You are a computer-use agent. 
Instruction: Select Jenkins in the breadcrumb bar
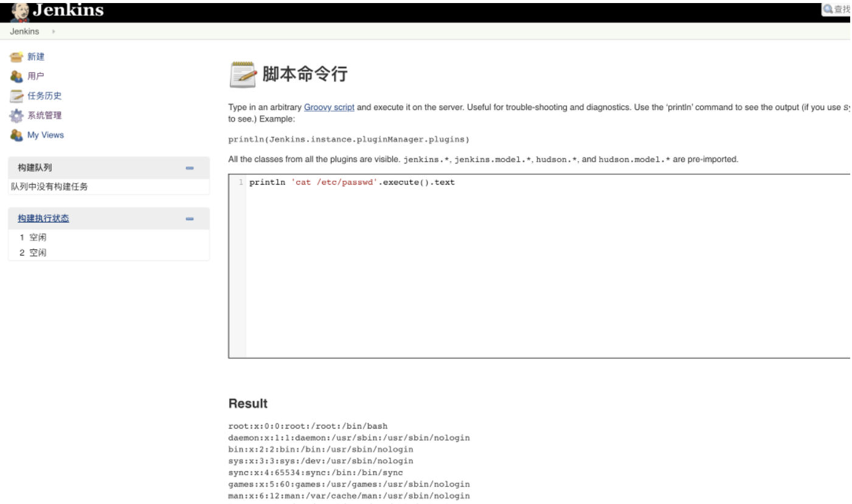coord(25,30)
